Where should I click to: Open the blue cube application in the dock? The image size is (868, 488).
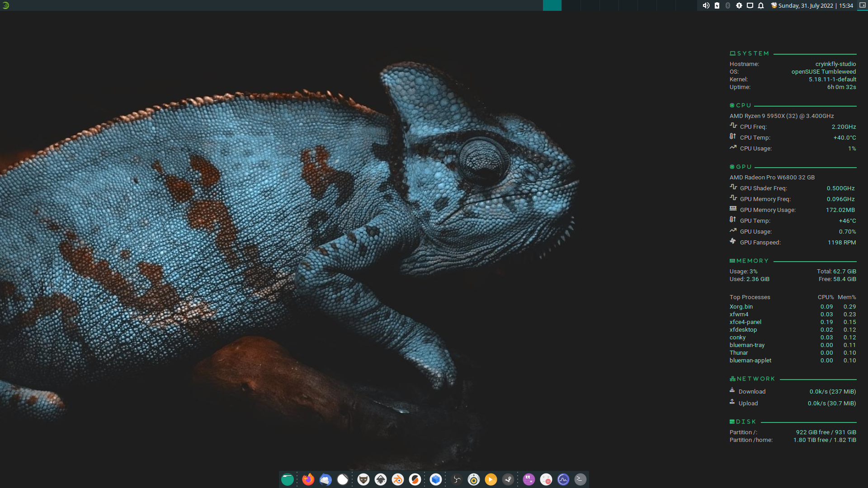pyautogui.click(x=435, y=479)
